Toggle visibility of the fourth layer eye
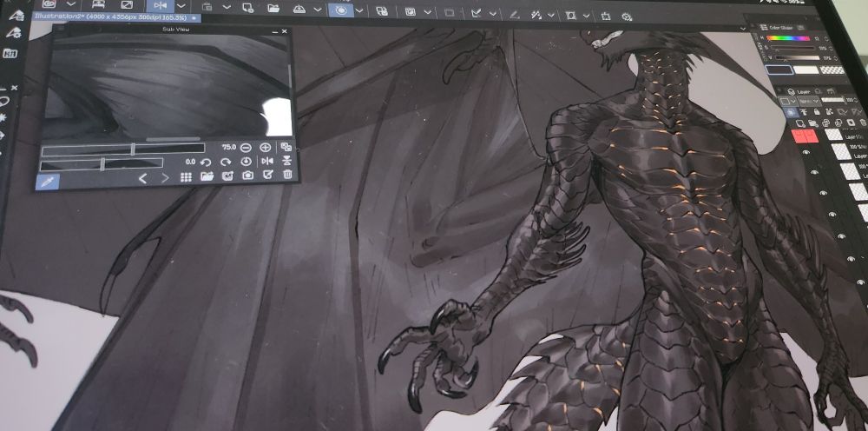This screenshot has height=431, width=868. point(832,215)
